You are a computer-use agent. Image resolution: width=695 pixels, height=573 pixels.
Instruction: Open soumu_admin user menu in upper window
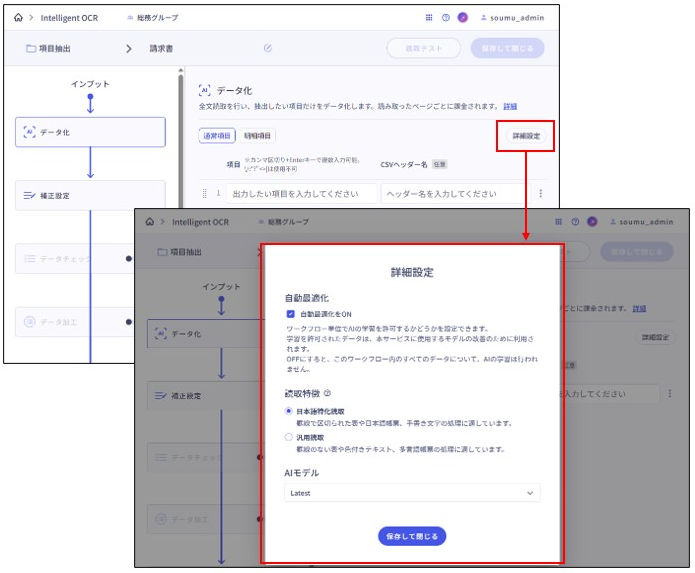(512, 18)
